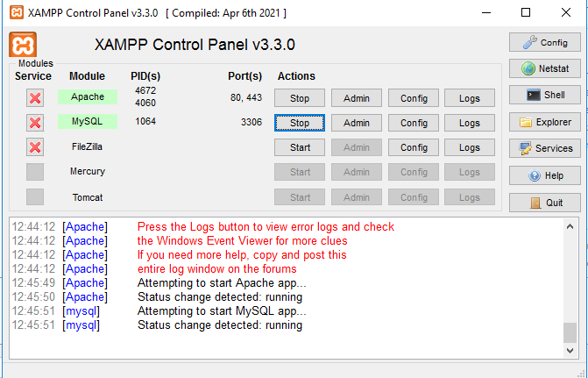Quit the XAMPP Control Panel
Screen dimensions: 588x378
point(544,203)
